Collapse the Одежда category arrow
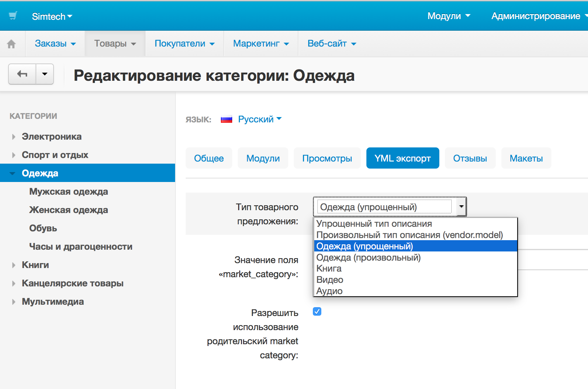The height and width of the screenshot is (389, 588). pos(13,173)
